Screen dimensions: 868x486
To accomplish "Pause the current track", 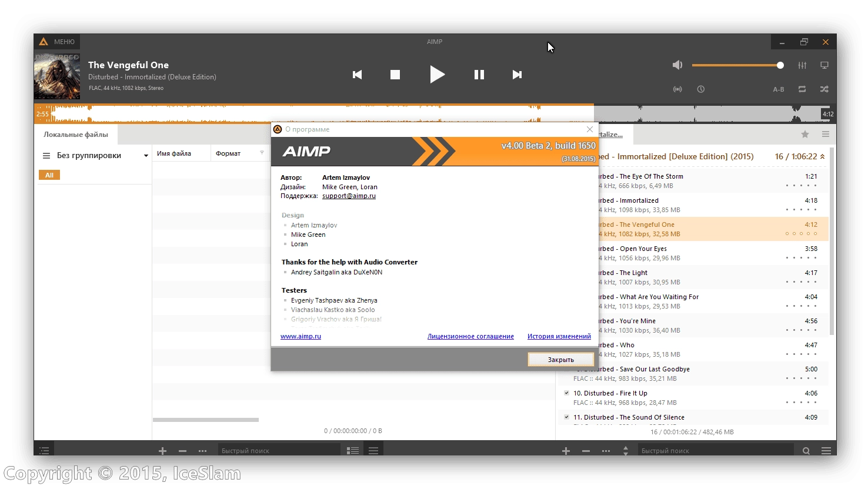I will point(479,75).
